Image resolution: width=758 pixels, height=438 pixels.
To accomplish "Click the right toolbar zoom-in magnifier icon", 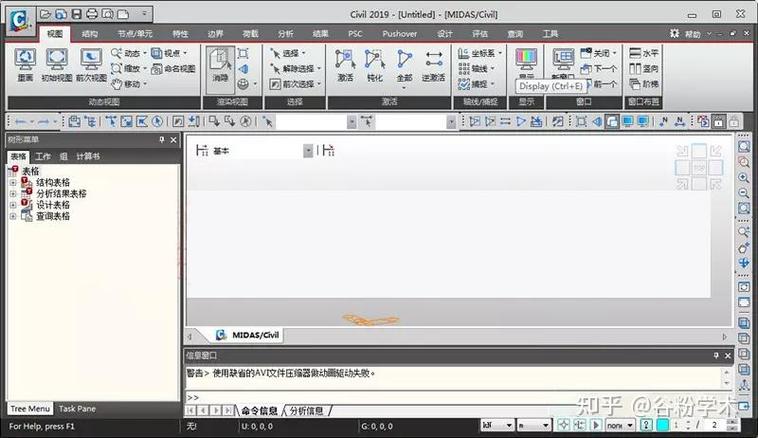I will [743, 177].
